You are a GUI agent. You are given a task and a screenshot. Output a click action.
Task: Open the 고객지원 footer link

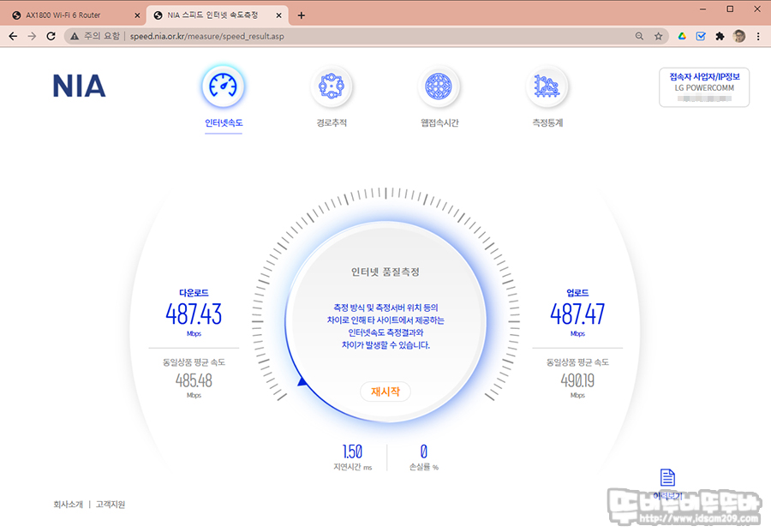coord(111,505)
